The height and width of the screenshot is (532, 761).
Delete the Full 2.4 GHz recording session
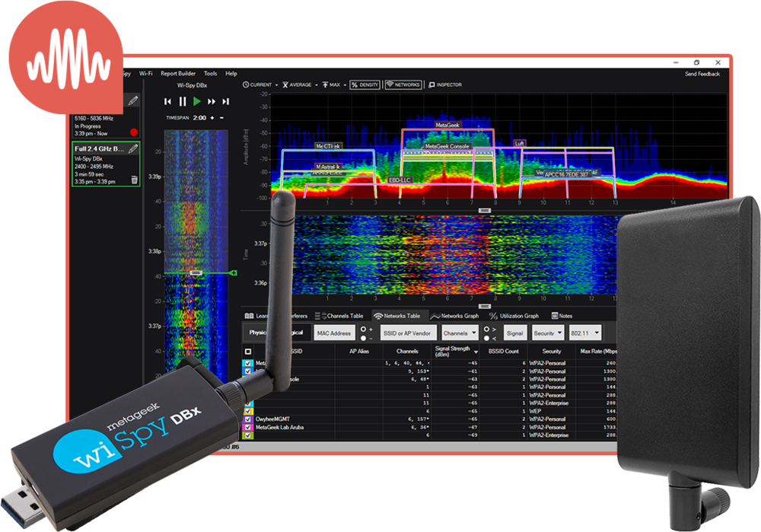click(134, 180)
